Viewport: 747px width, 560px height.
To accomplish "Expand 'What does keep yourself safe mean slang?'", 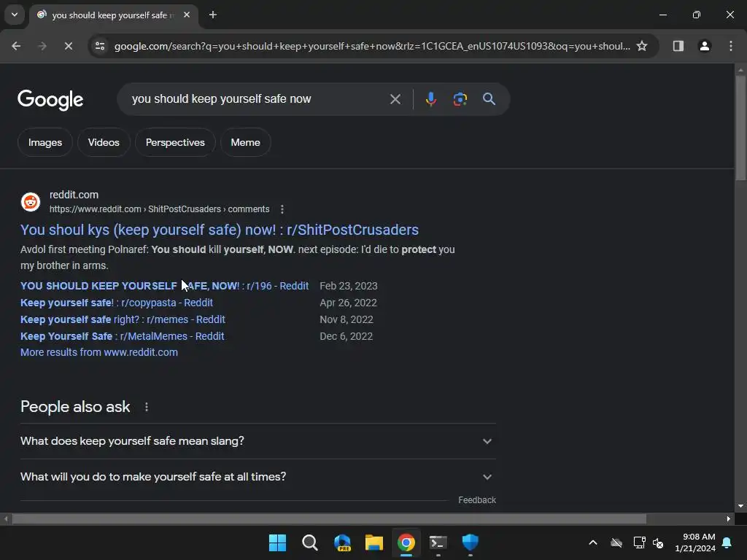I will 258,441.
